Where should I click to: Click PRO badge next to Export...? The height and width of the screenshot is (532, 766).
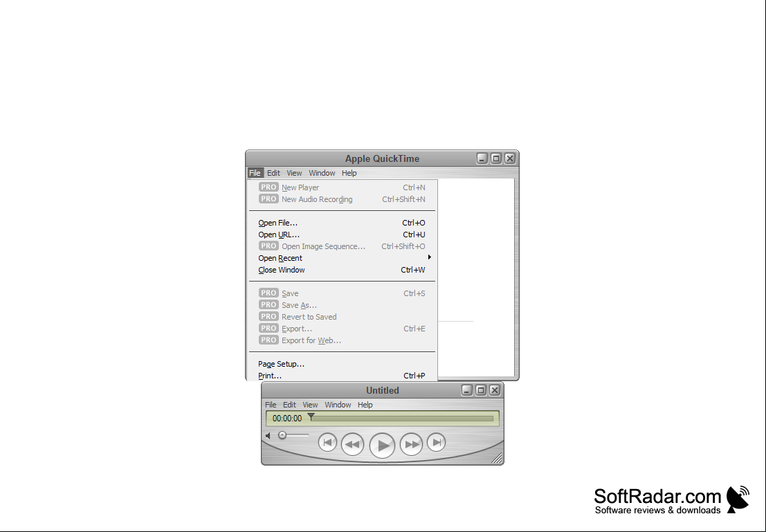tap(268, 328)
